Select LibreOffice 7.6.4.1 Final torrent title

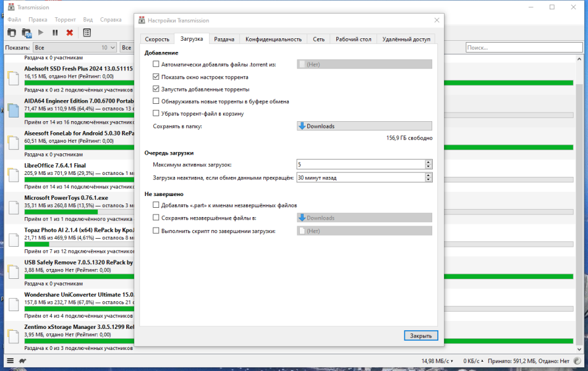pyautogui.click(x=55, y=166)
